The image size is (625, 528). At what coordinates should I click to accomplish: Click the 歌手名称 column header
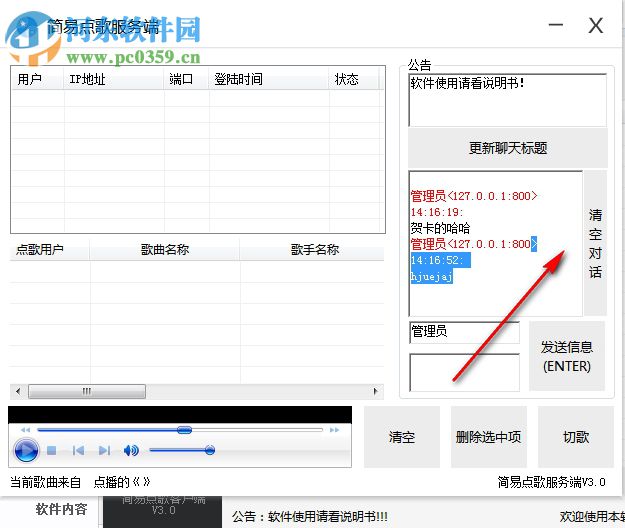click(x=312, y=250)
